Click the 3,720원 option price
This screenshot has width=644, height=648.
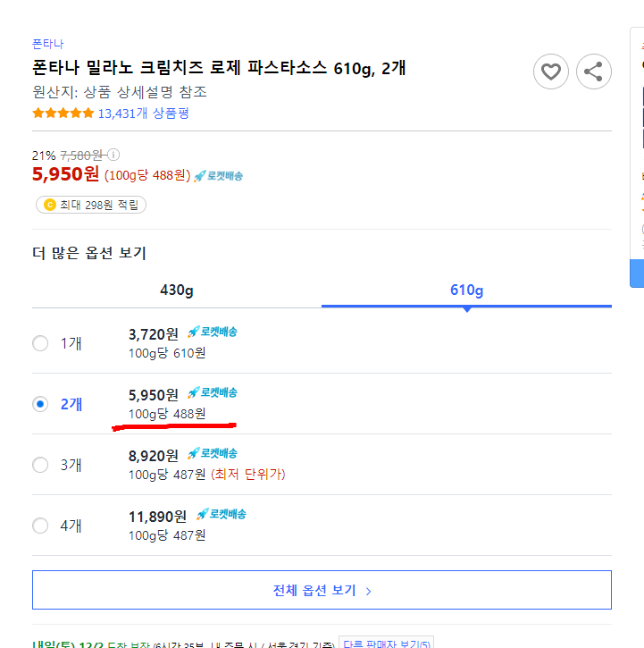tap(154, 334)
